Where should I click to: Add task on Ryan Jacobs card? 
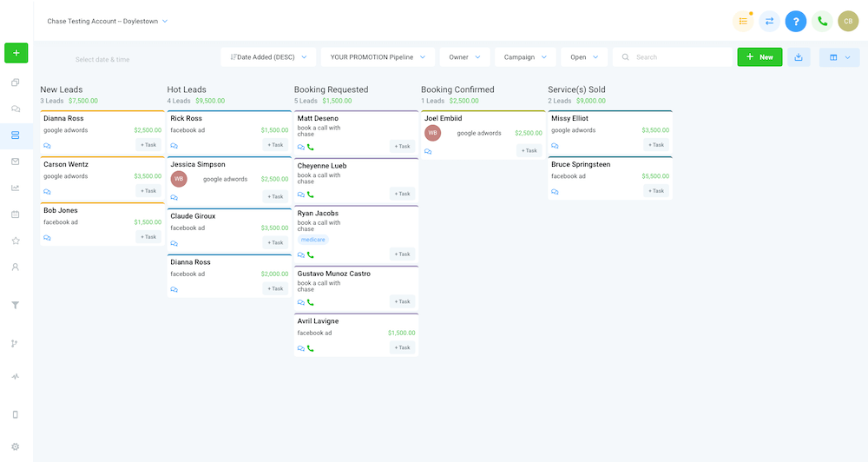click(x=403, y=254)
